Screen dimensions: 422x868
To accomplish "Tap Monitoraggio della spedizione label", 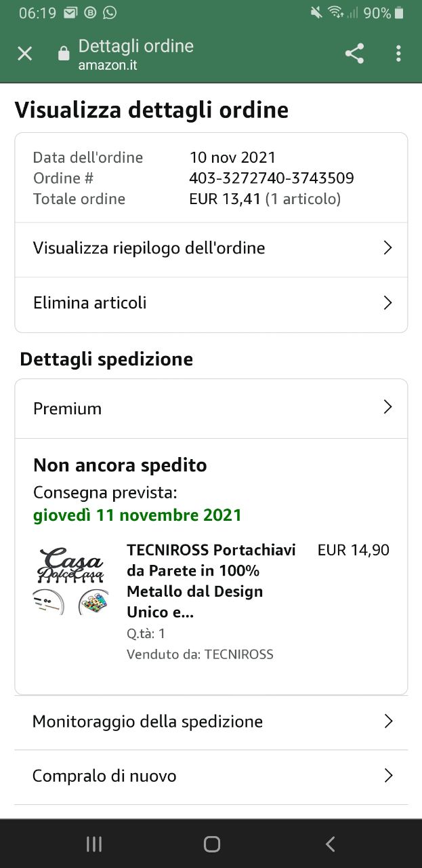I will click(148, 721).
